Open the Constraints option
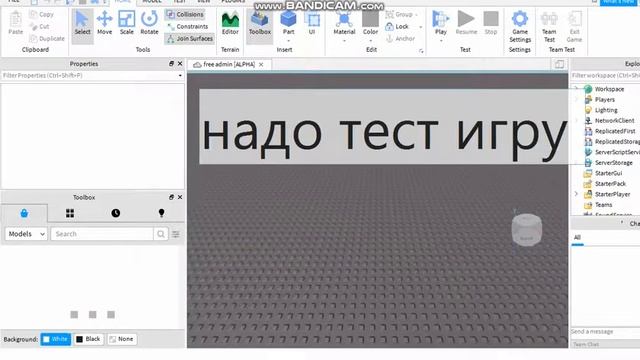 188,27
